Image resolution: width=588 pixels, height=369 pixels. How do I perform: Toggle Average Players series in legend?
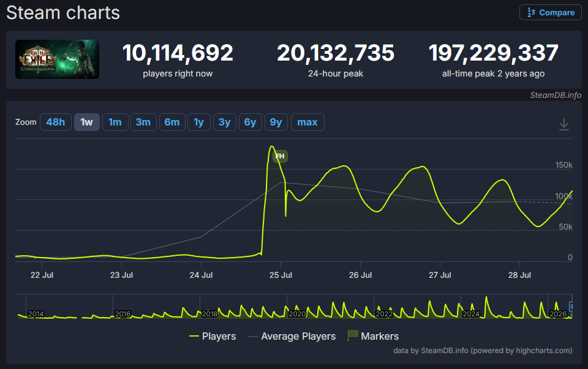[x=292, y=336]
